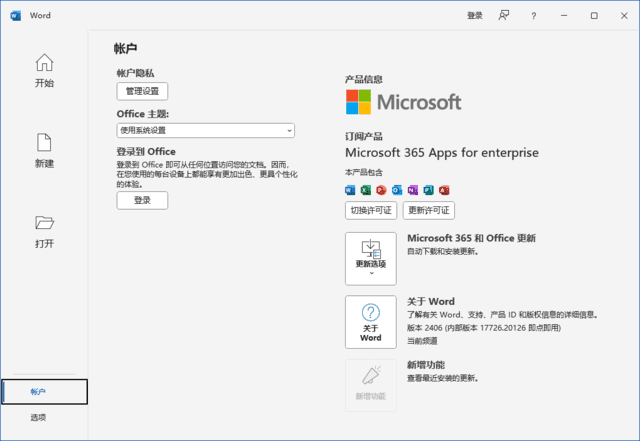Click the feedback person icon in title bar

click(504, 15)
